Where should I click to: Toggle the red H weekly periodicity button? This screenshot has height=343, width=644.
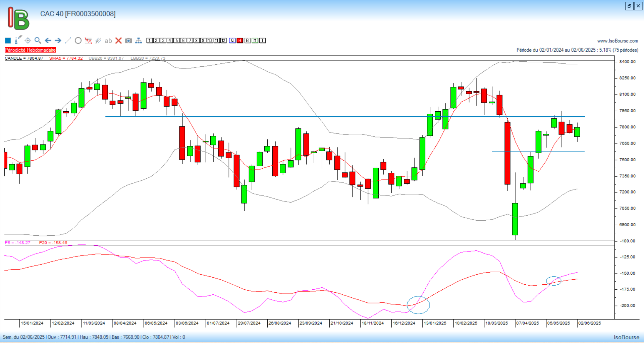[x=240, y=41]
